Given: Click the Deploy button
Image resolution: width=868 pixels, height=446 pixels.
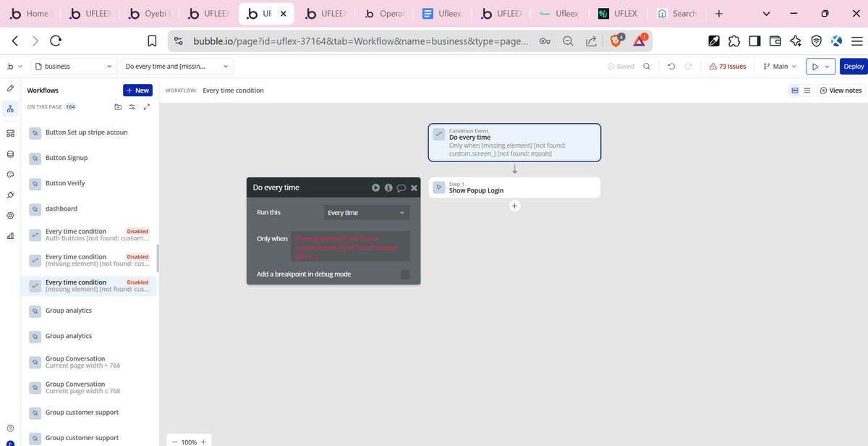Looking at the screenshot, I should tap(854, 66).
